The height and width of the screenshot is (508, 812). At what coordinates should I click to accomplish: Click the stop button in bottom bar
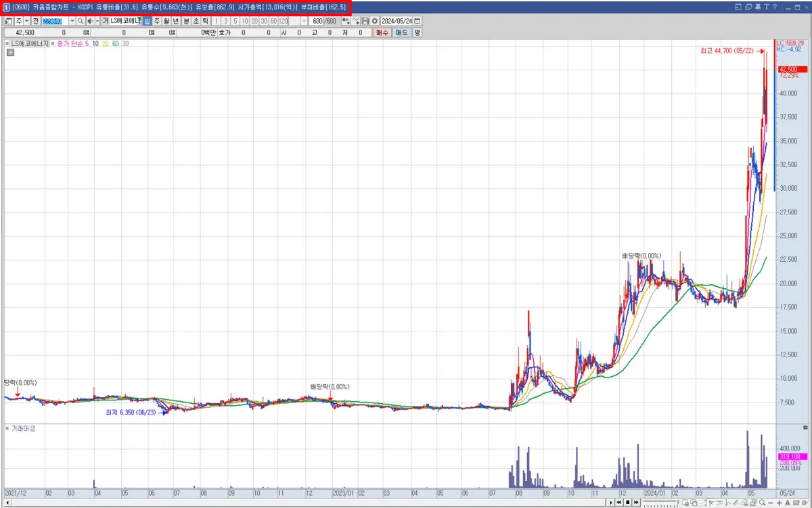(x=628, y=503)
